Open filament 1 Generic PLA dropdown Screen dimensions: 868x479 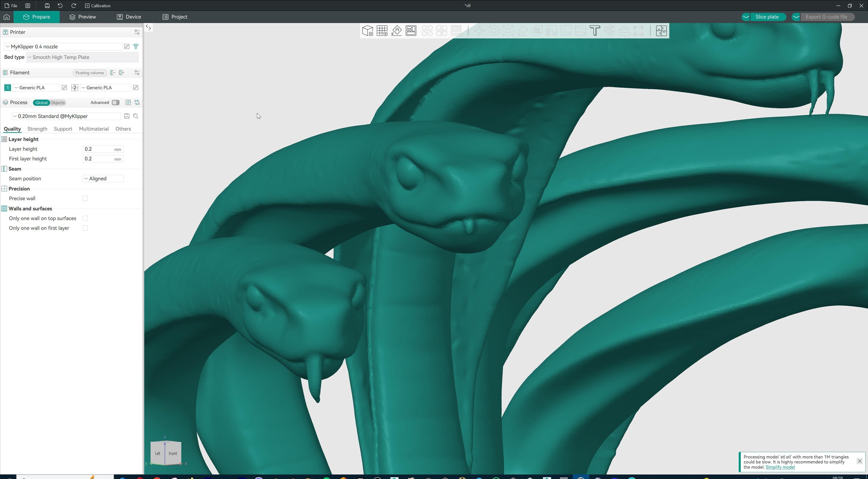pos(36,88)
